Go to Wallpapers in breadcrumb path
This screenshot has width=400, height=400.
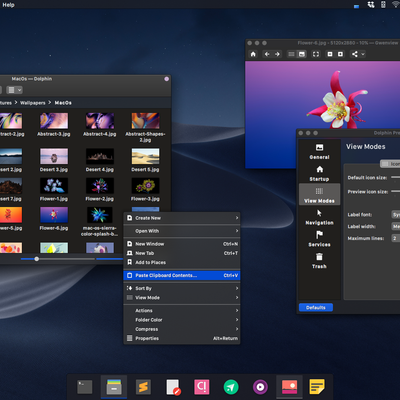(33, 103)
